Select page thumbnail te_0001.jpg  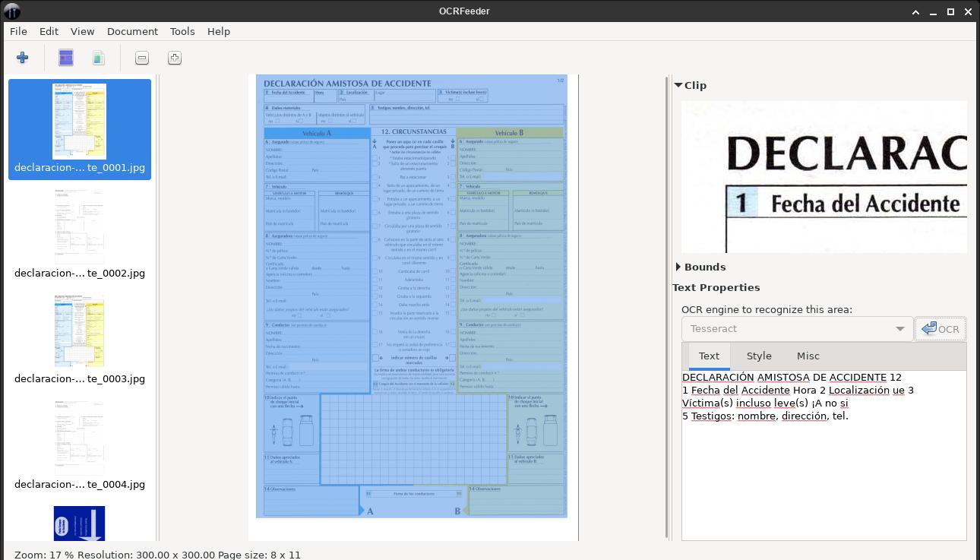point(80,129)
